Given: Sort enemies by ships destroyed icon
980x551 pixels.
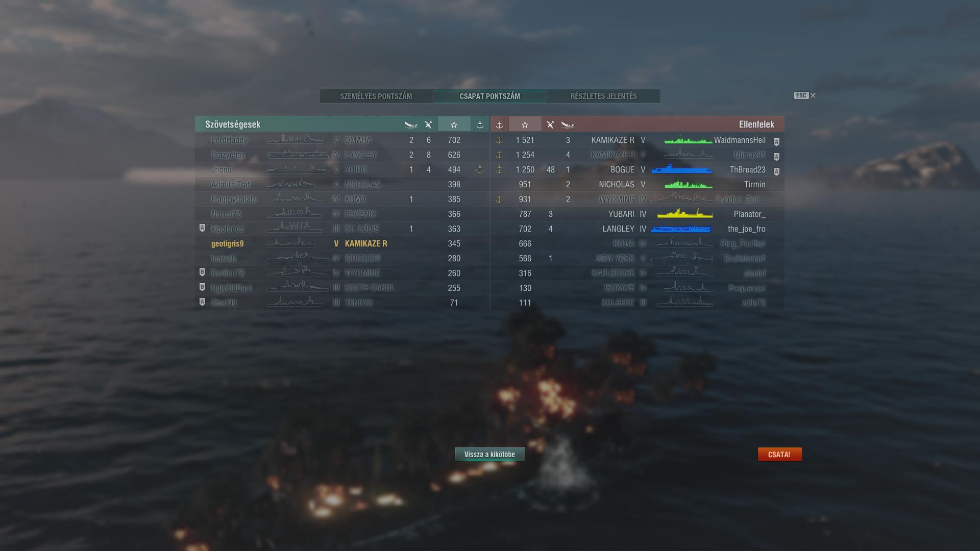Looking at the screenshot, I should click(x=568, y=124).
